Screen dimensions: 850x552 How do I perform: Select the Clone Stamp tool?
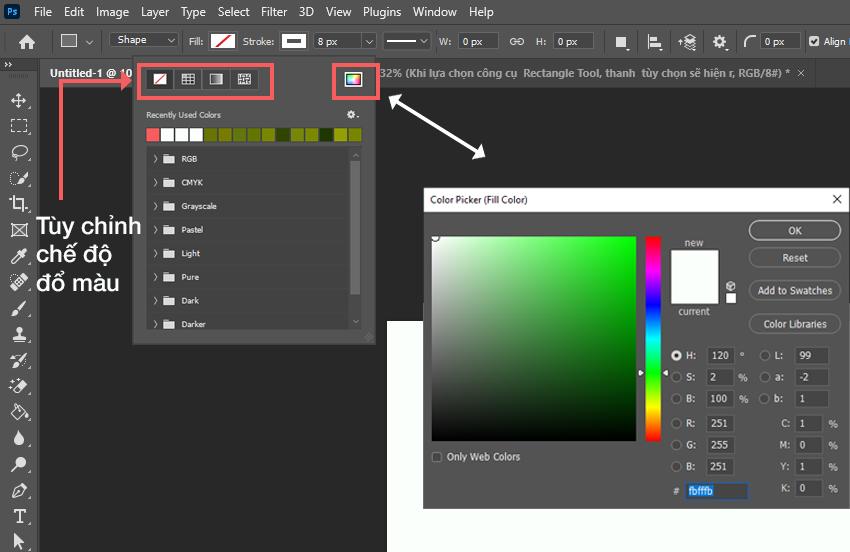coord(19,334)
